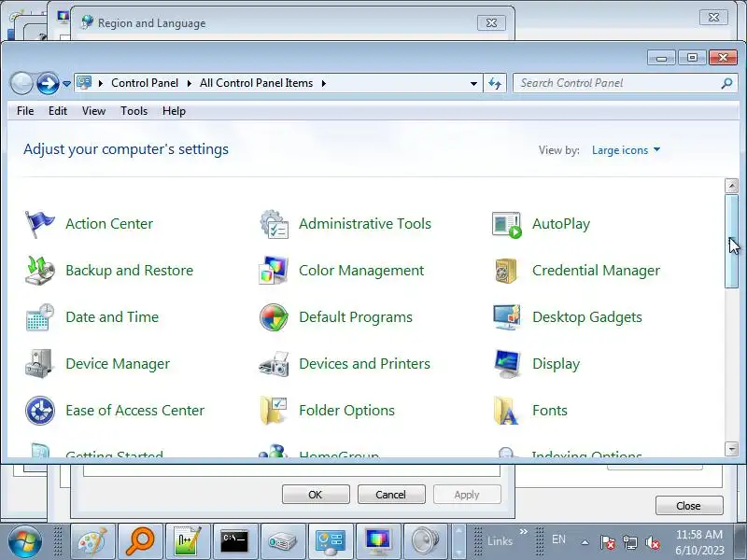747x560 pixels.
Task: Click All Control Panel Items breadcrumb
Action: tap(256, 83)
